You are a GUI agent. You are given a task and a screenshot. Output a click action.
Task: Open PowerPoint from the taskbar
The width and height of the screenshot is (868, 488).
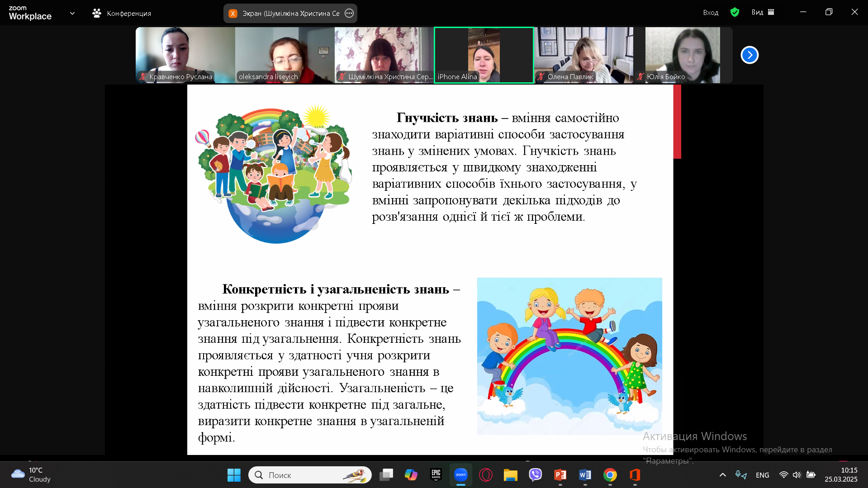(x=560, y=475)
